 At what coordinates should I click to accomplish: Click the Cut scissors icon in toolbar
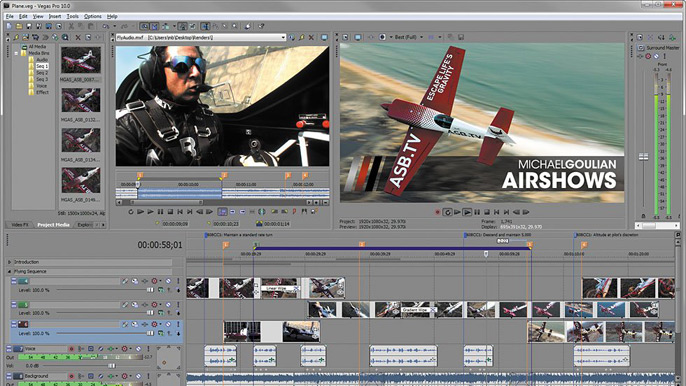click(71, 26)
